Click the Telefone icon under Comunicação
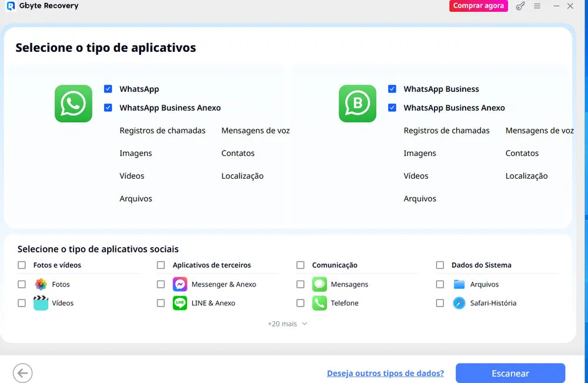 pyautogui.click(x=319, y=303)
